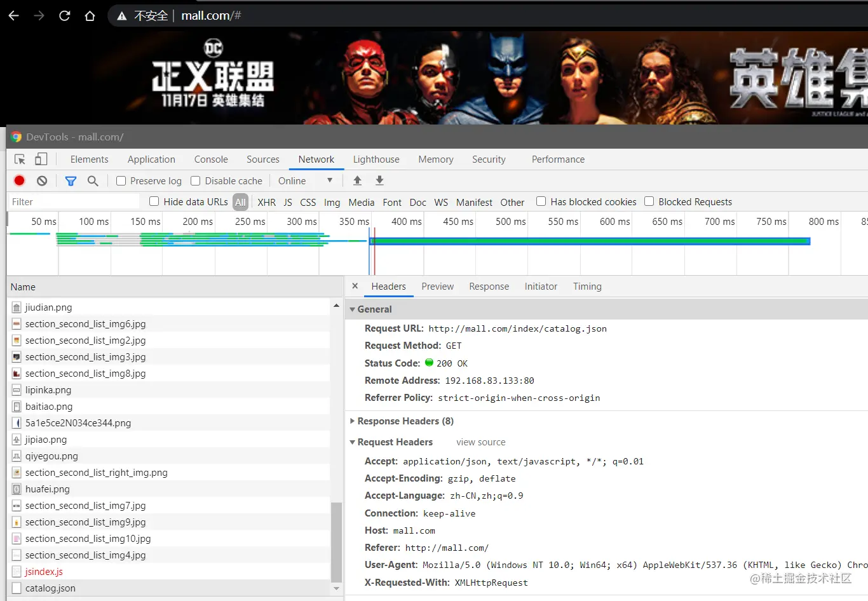Select the failed jsindex.js request
Viewport: 868px width, 601px height.
tap(168, 572)
